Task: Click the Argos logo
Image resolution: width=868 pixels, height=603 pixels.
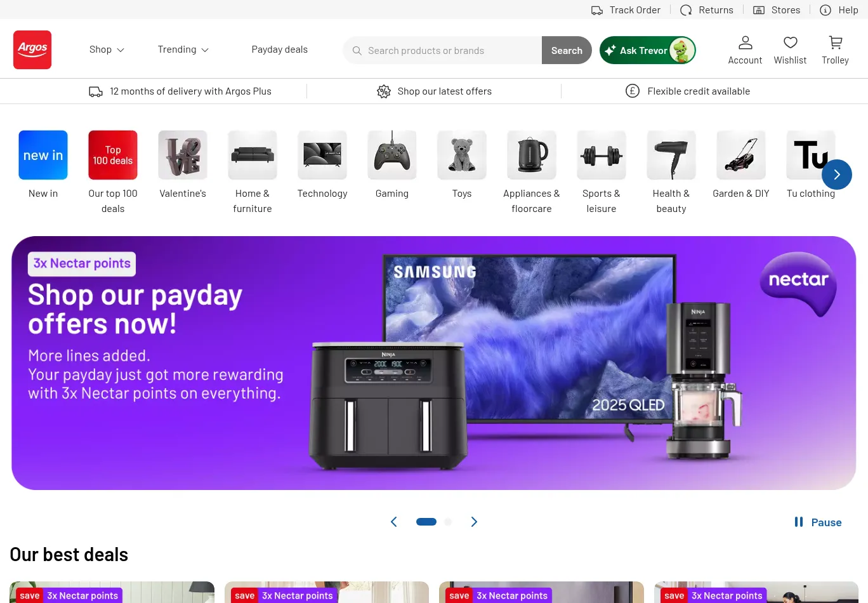Action: tap(32, 50)
